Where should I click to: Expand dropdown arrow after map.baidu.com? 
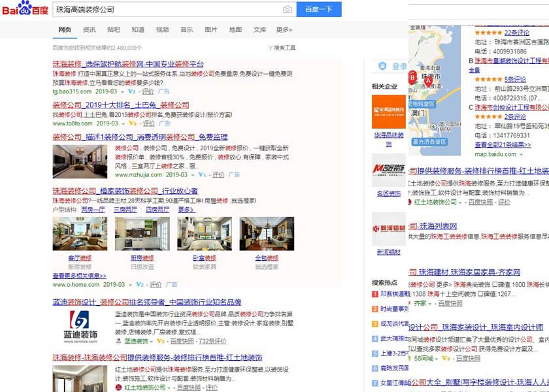coord(521,155)
